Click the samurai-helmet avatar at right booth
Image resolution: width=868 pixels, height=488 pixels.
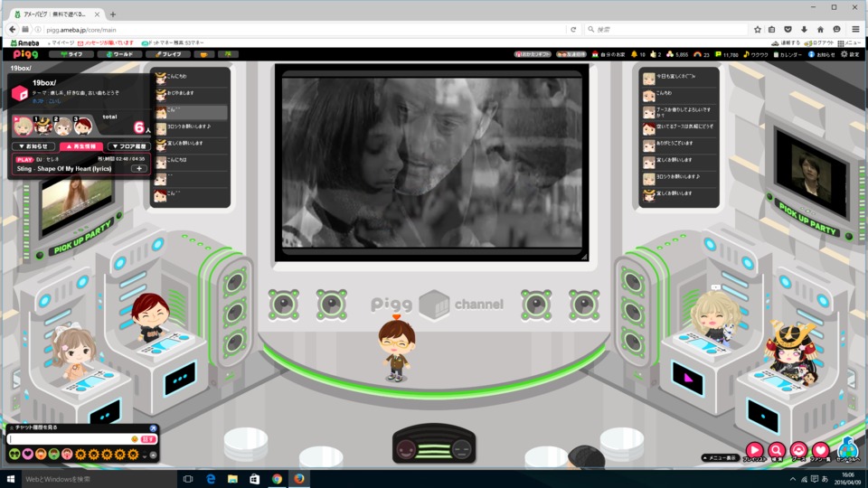792,354
